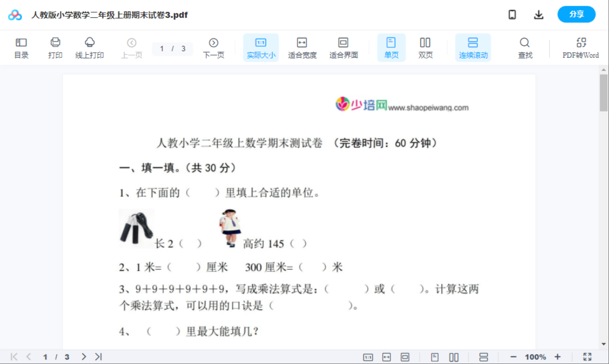The height and width of the screenshot is (364, 609).
Task: Jump to last page using bottom arrow
Action: click(x=98, y=356)
